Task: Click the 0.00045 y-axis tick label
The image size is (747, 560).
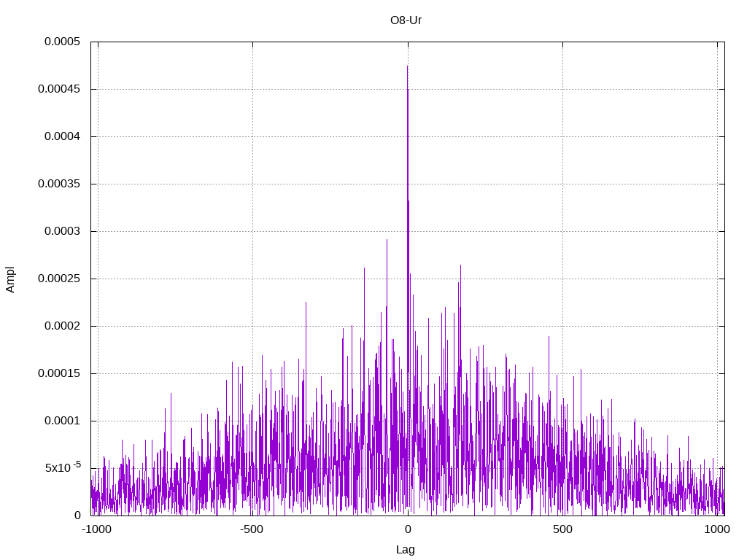Action: [59, 89]
